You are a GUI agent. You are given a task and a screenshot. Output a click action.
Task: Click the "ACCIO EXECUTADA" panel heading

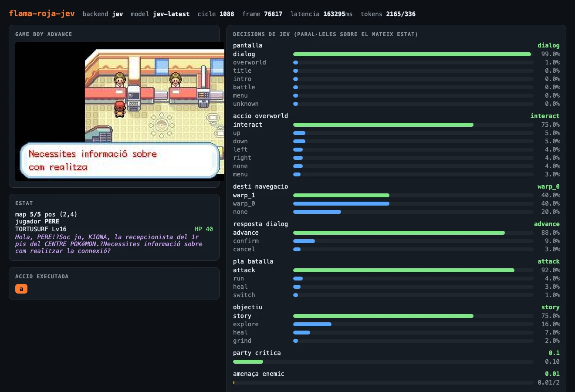[x=42, y=277]
